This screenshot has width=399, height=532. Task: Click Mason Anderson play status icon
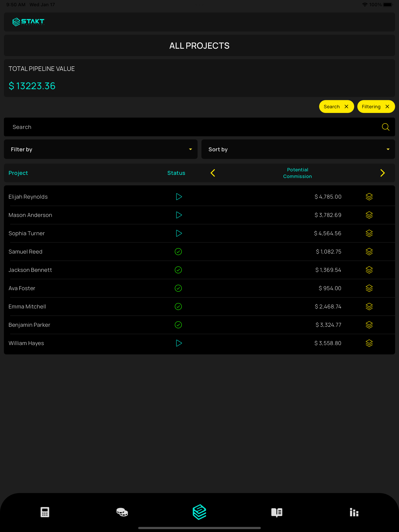[x=179, y=215]
